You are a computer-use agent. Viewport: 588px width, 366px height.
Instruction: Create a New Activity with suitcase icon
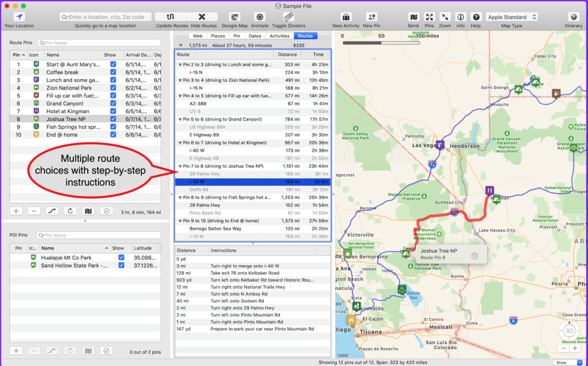(x=346, y=17)
